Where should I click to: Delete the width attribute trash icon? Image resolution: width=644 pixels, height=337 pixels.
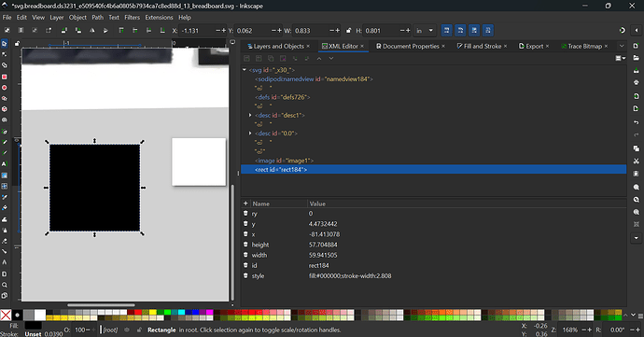[245, 255]
